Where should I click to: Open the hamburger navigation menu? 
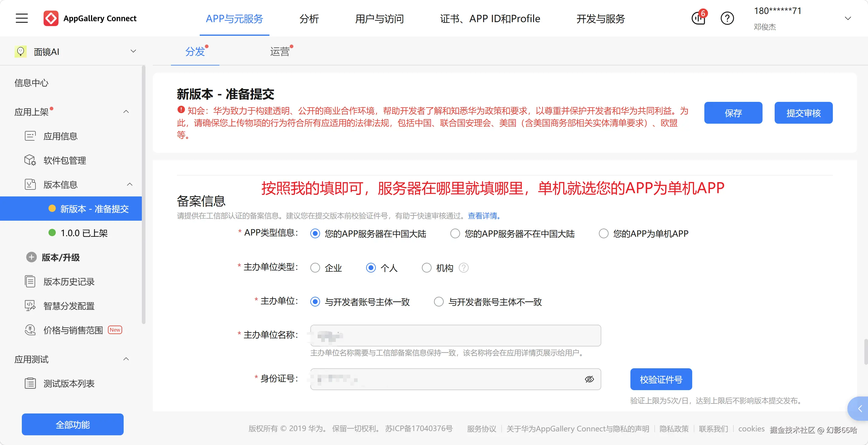pyautogui.click(x=22, y=18)
